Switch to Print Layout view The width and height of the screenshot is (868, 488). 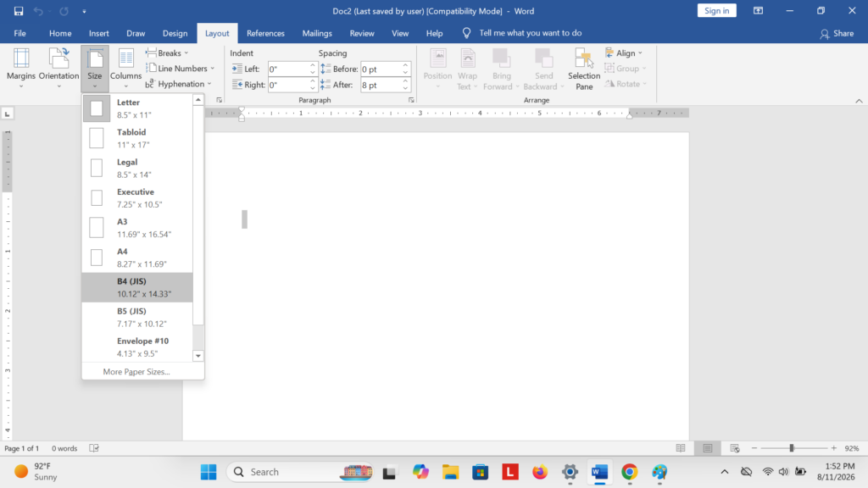(708, 448)
